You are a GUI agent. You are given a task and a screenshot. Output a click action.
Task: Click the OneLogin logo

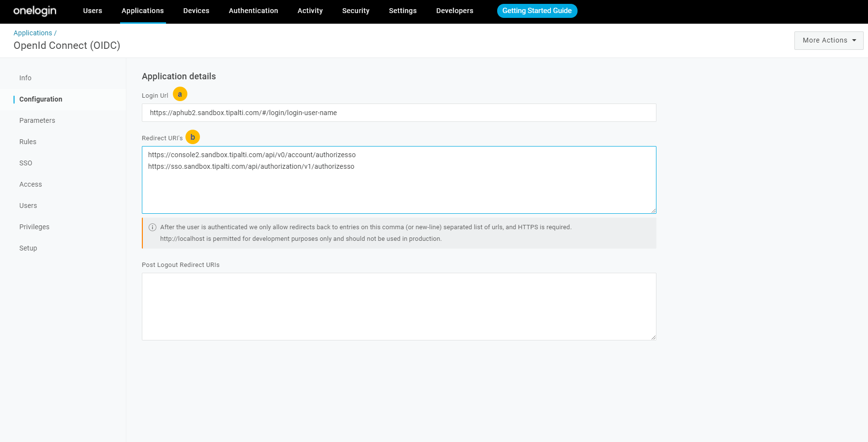click(x=35, y=11)
